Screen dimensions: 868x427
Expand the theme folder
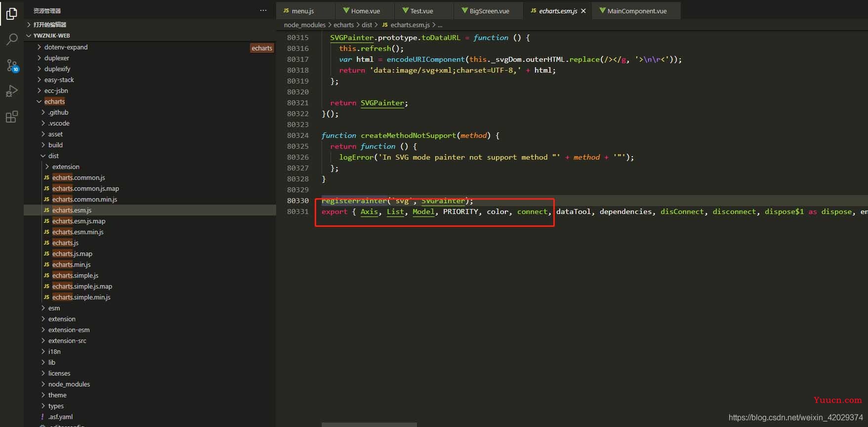57,395
